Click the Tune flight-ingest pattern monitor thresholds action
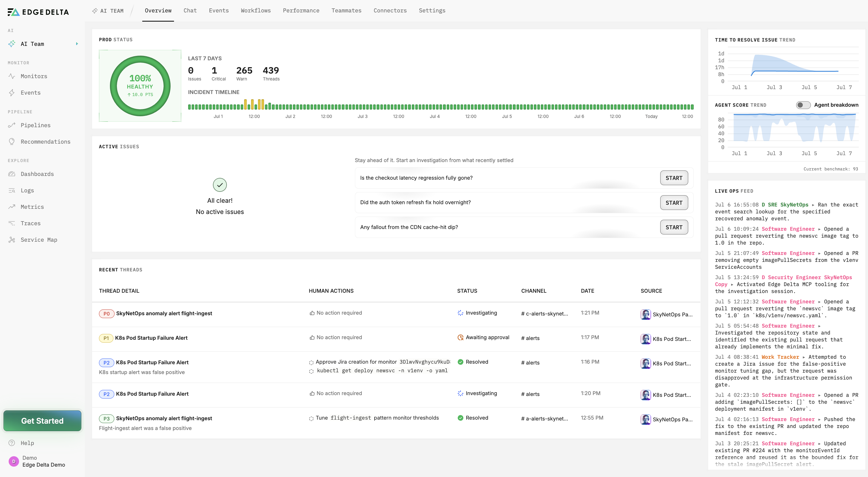This screenshot has height=477, width=868. click(x=377, y=418)
